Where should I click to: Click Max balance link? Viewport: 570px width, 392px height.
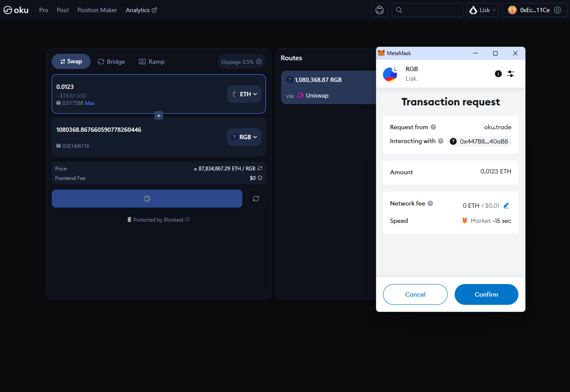coord(90,103)
